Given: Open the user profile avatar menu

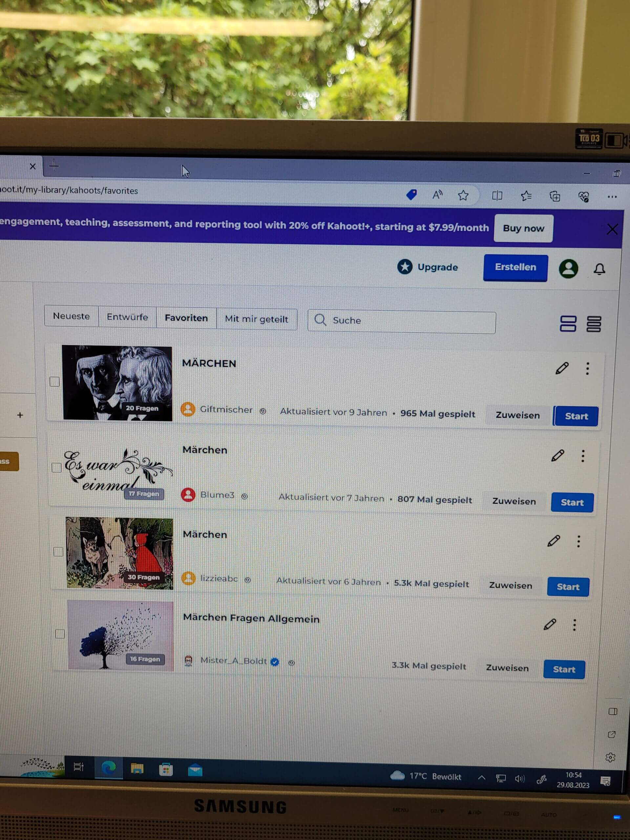Looking at the screenshot, I should [x=568, y=268].
